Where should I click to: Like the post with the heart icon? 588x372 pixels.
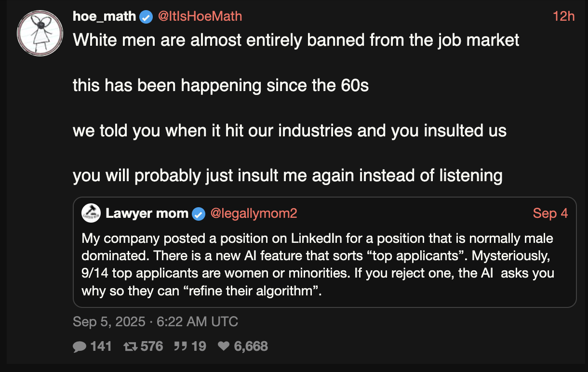coord(224,346)
